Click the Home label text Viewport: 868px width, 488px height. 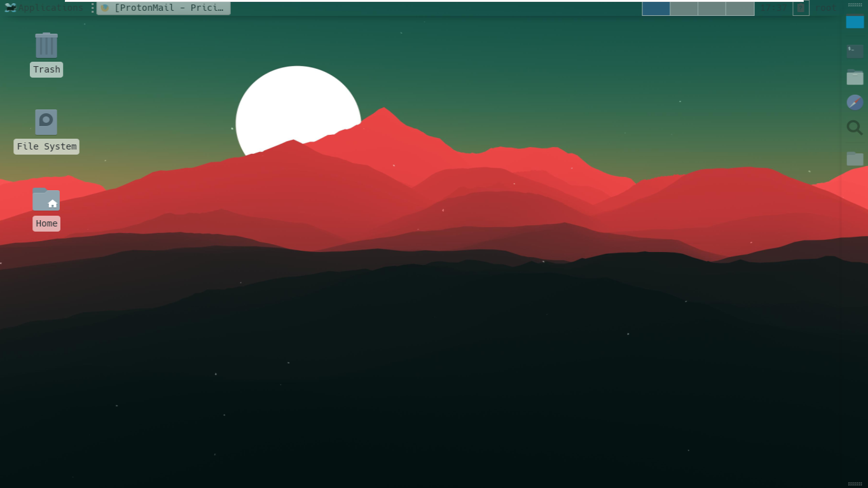tap(46, 223)
